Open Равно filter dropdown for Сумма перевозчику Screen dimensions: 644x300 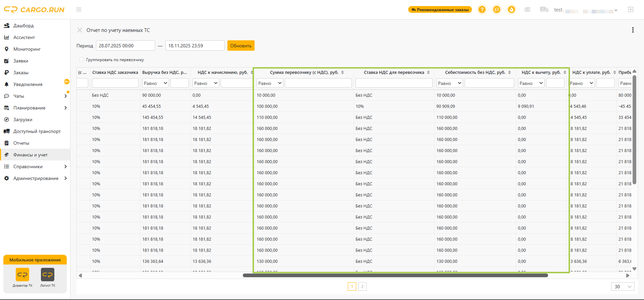pos(270,83)
